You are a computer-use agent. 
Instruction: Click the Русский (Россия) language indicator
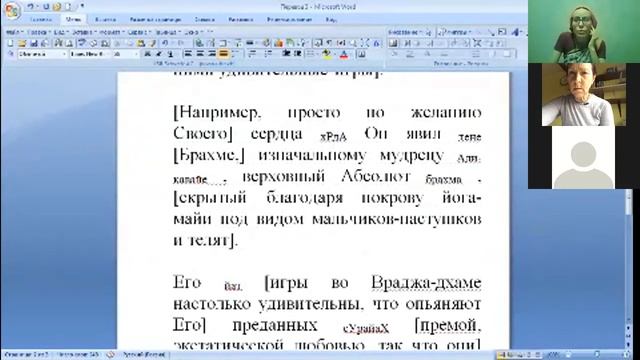(x=144, y=355)
